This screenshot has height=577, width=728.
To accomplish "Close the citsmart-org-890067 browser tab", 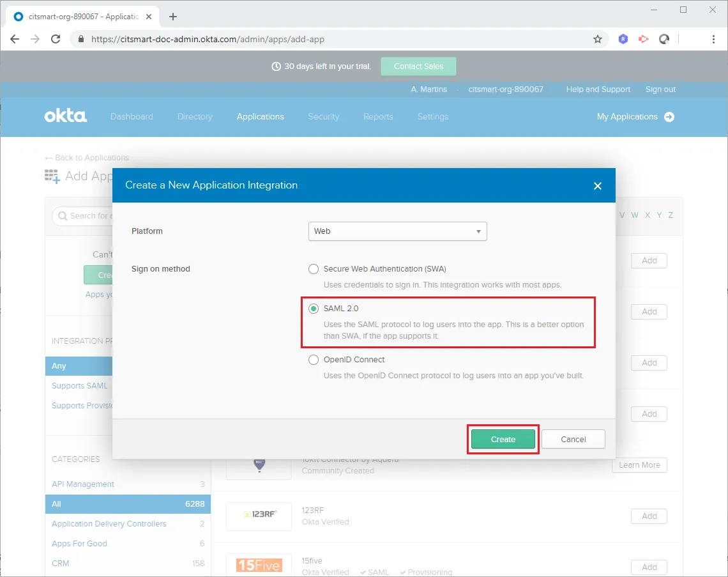I will tap(149, 17).
